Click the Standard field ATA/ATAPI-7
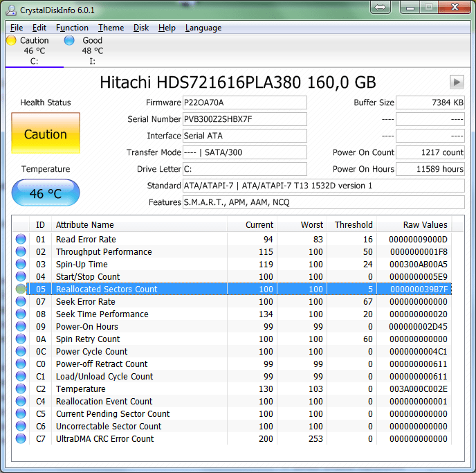 [324, 186]
